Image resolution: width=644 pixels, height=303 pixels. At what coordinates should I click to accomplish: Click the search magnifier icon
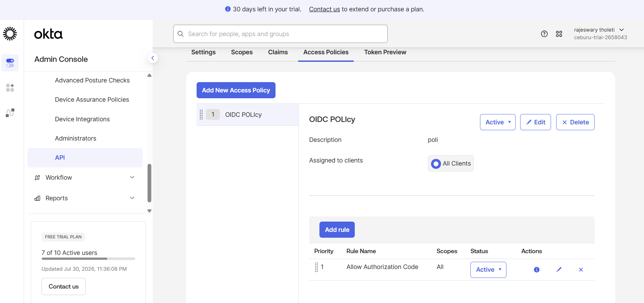pyautogui.click(x=180, y=34)
